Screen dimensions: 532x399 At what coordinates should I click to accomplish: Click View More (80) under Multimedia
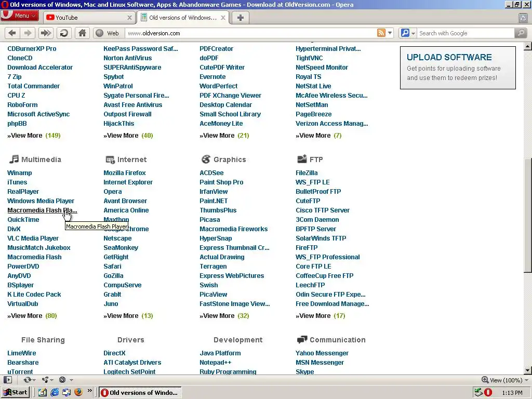tap(32, 316)
